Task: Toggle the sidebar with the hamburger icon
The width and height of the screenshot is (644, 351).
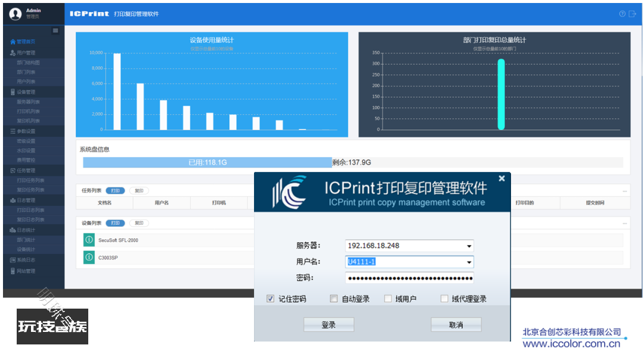Action: 55,30
